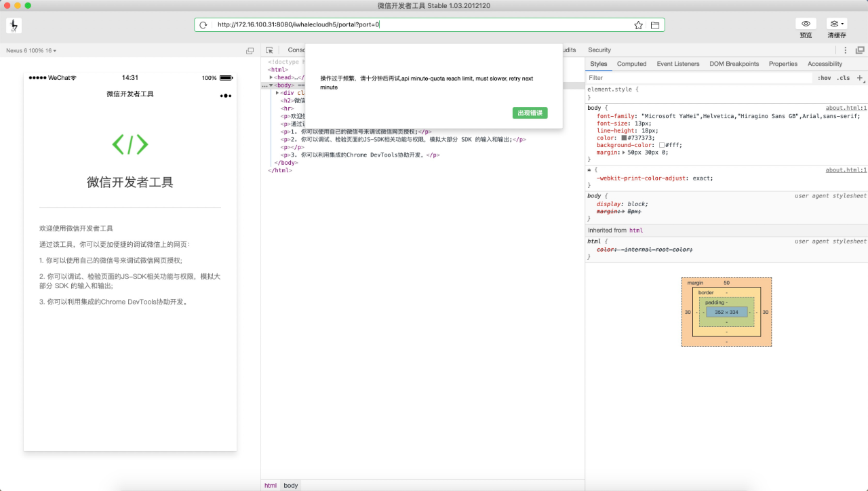Toggle the :hov element state panel

[x=824, y=78]
